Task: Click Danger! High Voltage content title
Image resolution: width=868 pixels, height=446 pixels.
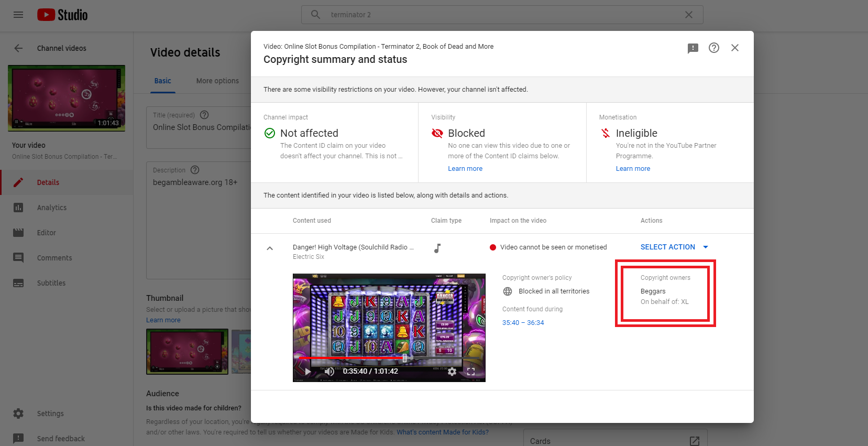Action: point(353,247)
